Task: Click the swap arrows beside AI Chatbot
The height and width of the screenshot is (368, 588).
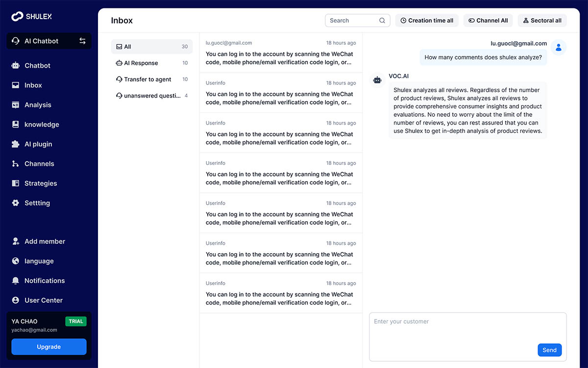Action: 82,41
